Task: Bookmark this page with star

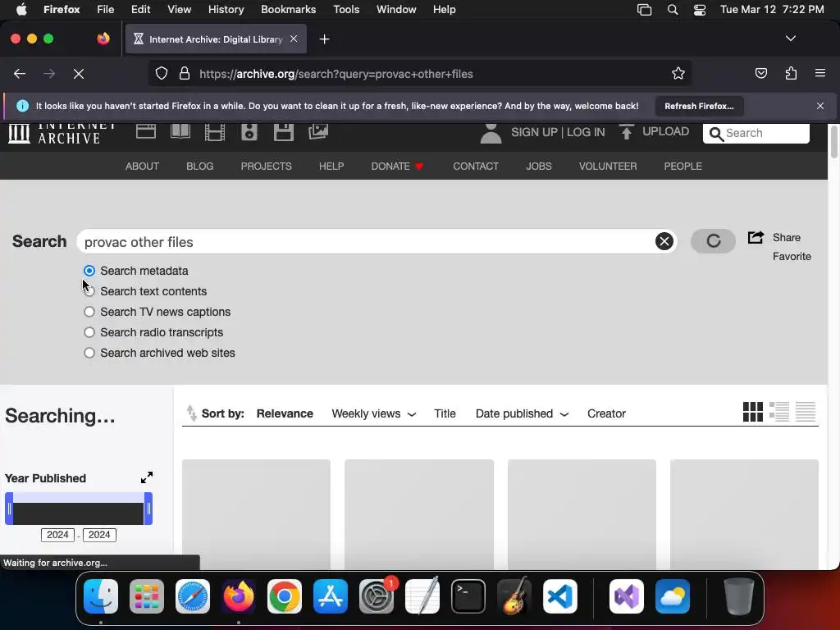Action: pyautogui.click(x=678, y=74)
